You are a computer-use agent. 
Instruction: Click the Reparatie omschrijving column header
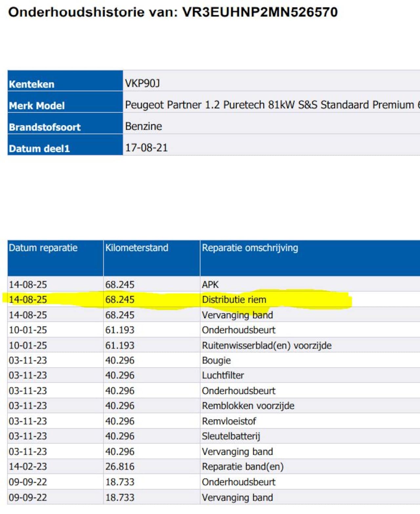(250, 248)
